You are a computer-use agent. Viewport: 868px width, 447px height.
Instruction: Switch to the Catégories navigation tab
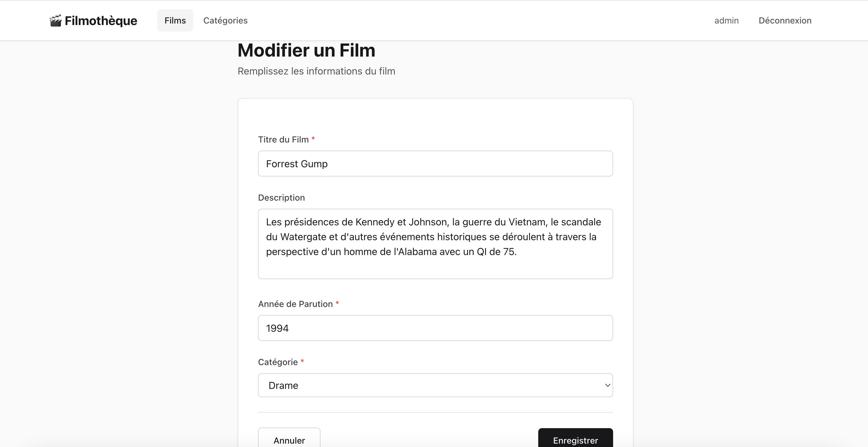coord(225,20)
